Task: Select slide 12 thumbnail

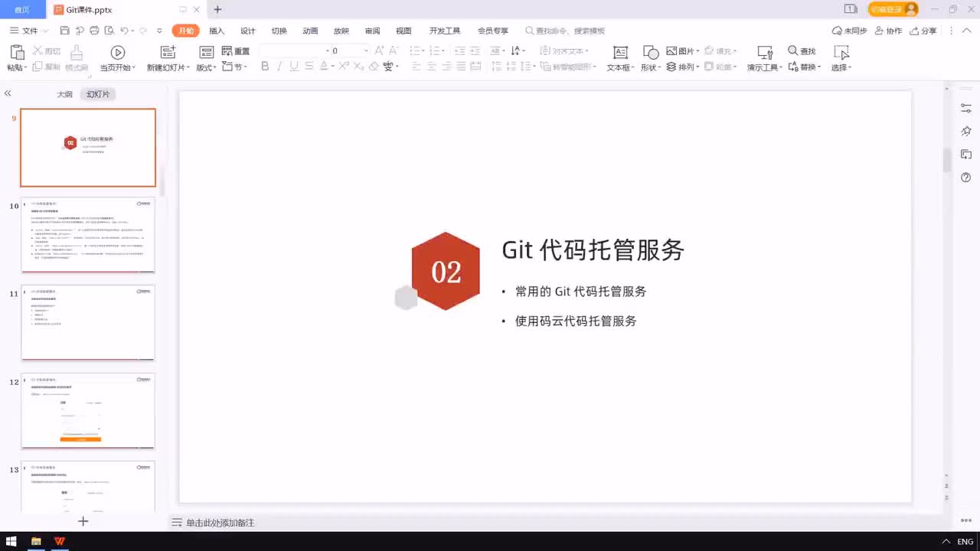Action: click(88, 411)
